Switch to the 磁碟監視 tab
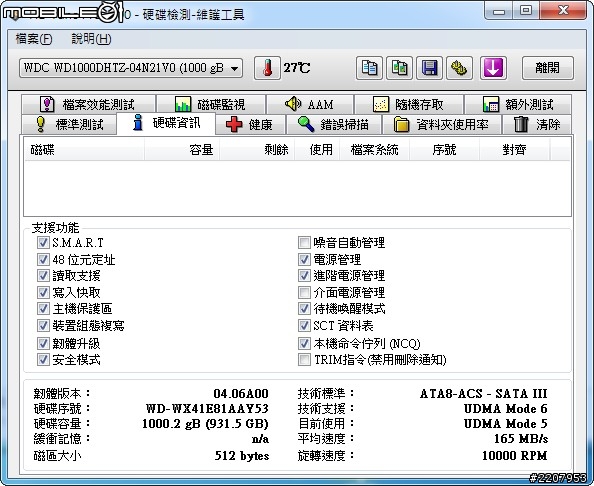 211,104
